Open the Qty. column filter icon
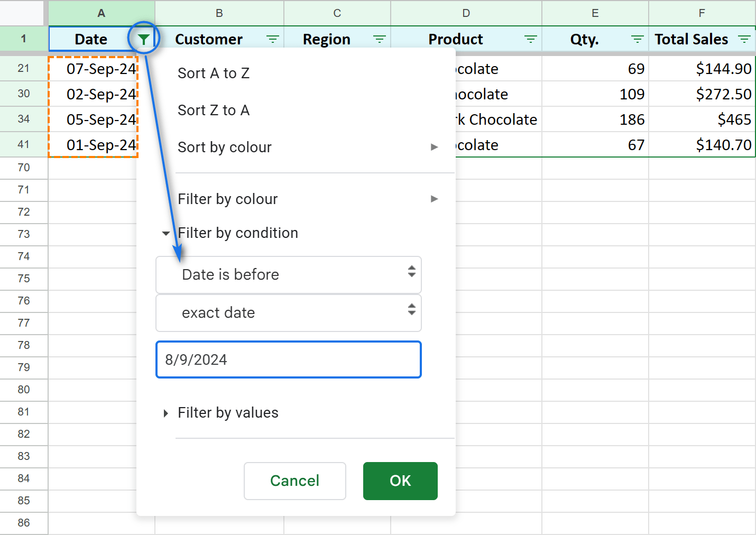The image size is (756, 535). [637, 39]
